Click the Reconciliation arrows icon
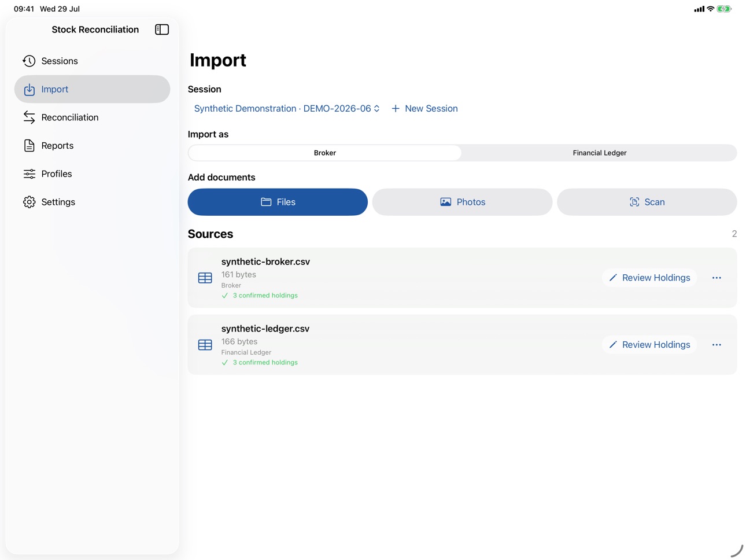746x560 pixels. 29,117
